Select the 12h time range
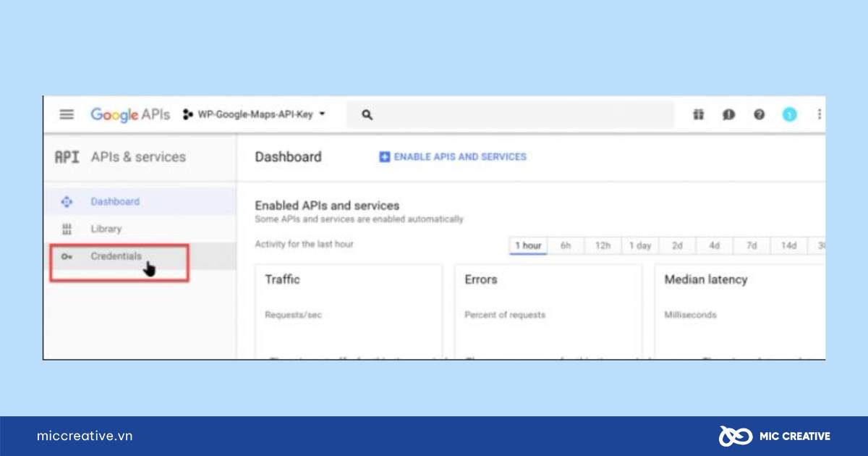The height and width of the screenshot is (456, 868). click(x=603, y=245)
